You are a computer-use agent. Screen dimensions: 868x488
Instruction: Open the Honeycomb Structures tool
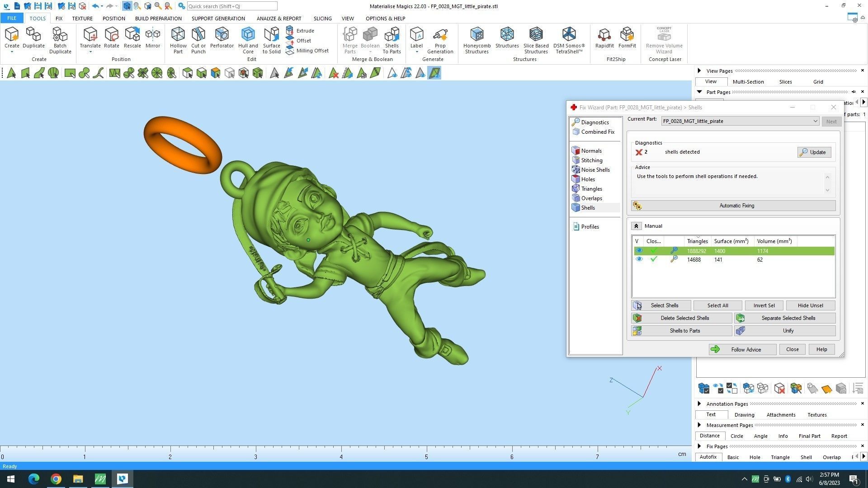[476, 40]
